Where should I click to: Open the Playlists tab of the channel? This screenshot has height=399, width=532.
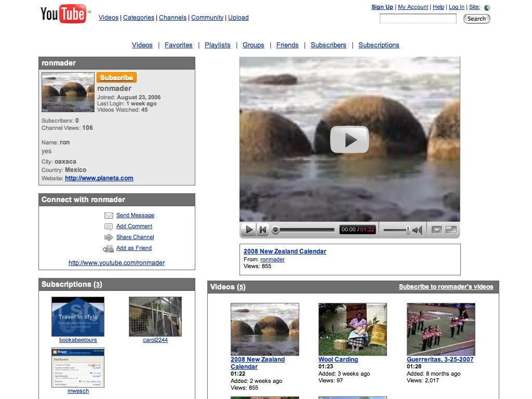[x=217, y=45]
